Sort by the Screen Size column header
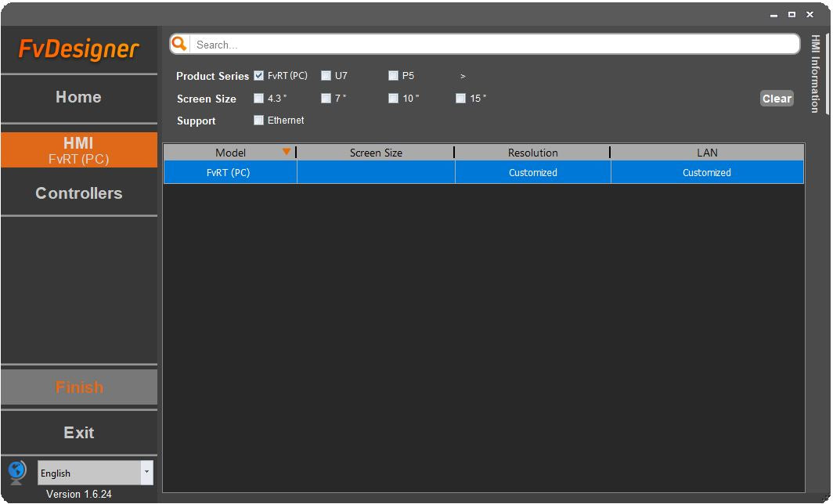Image resolution: width=833 pixels, height=504 pixels. [x=376, y=153]
